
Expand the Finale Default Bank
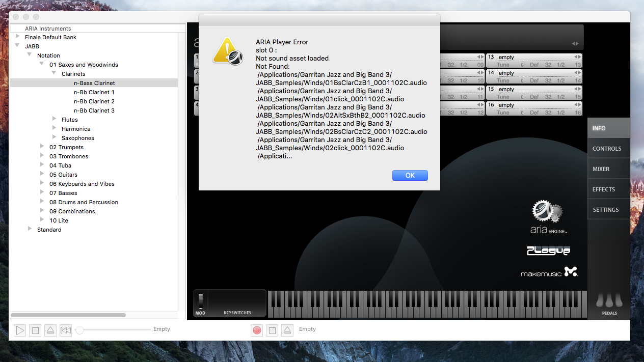coord(18,37)
